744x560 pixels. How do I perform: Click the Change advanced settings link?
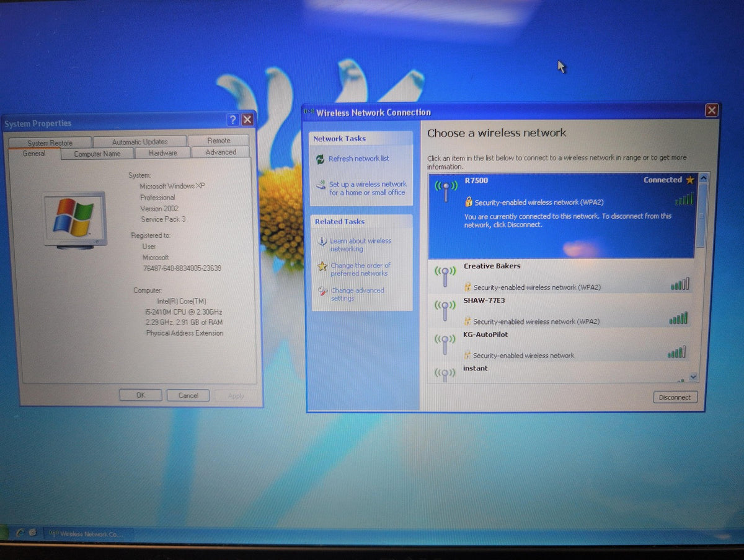[357, 294]
